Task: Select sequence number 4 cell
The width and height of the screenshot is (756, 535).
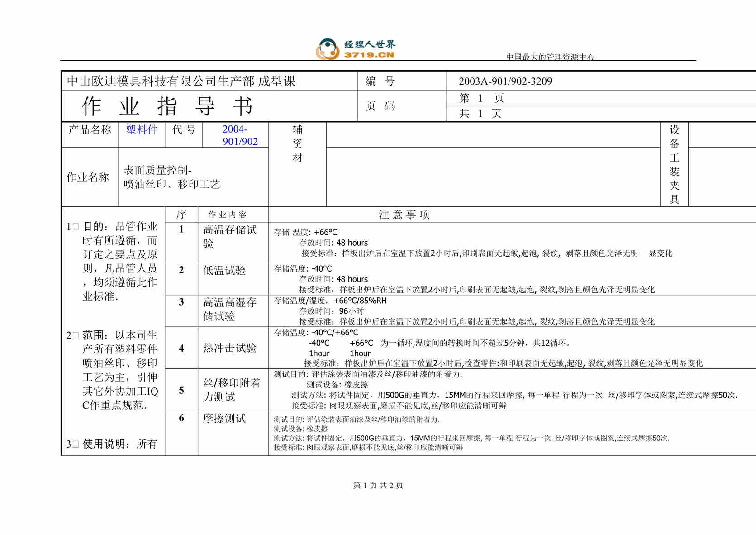Action: [x=181, y=348]
